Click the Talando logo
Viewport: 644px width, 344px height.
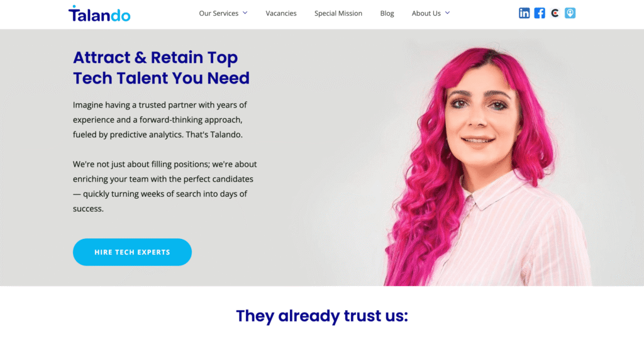click(x=99, y=14)
